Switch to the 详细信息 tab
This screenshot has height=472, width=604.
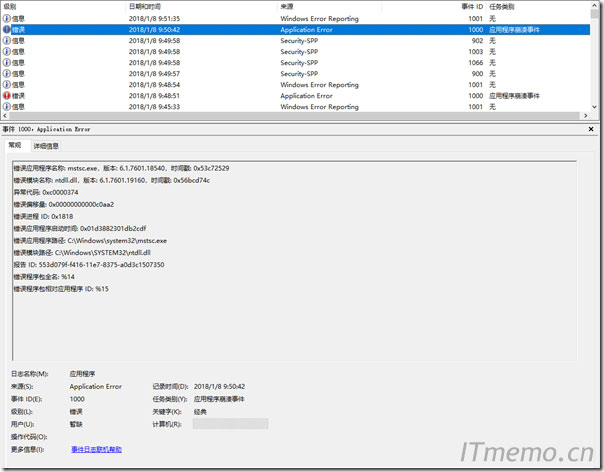[46, 146]
